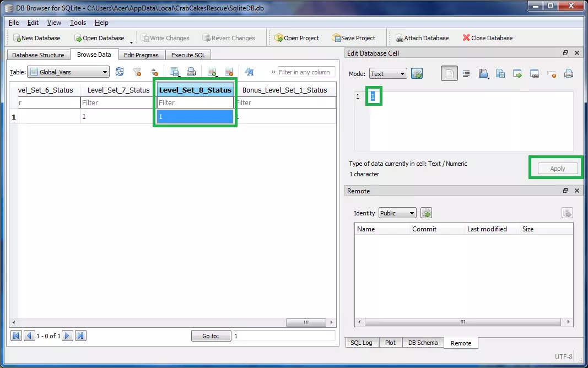Screen dimensions: 588x368
Task: Click the Remote panel horizontal scrollbar thumb
Action: point(463,322)
